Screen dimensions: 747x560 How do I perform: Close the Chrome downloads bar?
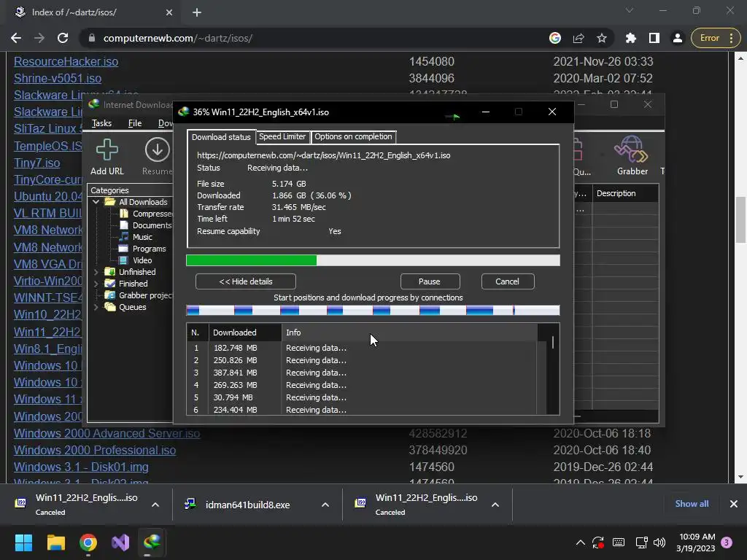pos(734,504)
